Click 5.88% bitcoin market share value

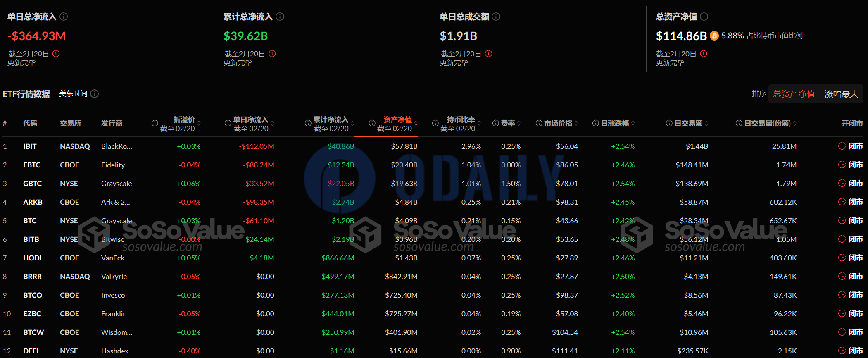pos(732,36)
